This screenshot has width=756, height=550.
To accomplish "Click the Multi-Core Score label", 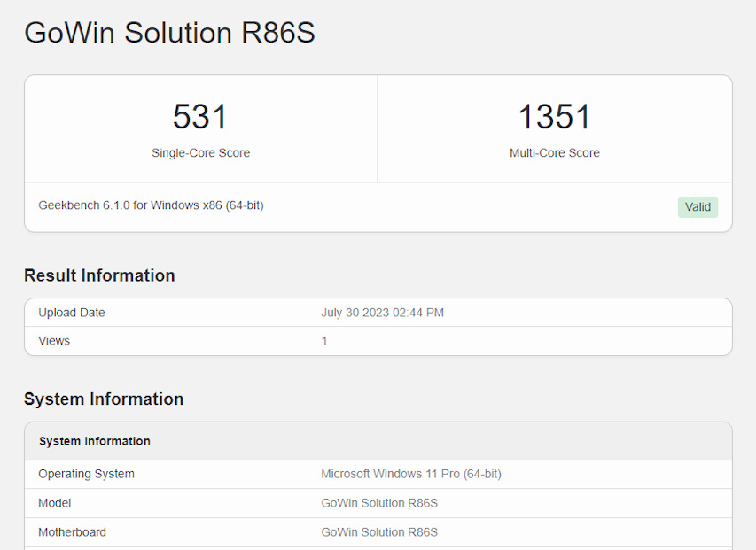I will [555, 152].
